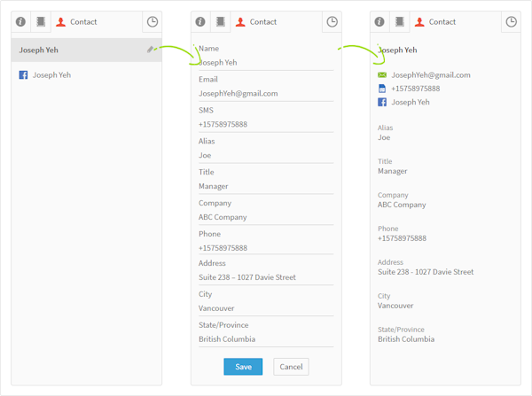This screenshot has width=532, height=396.
Task: Open the Joseph Yeh Facebook link in the right panel
Action: pyautogui.click(x=411, y=102)
